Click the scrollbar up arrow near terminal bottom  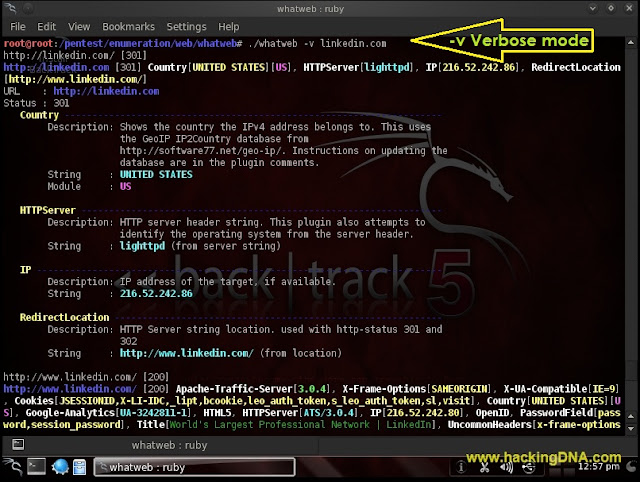point(631,416)
